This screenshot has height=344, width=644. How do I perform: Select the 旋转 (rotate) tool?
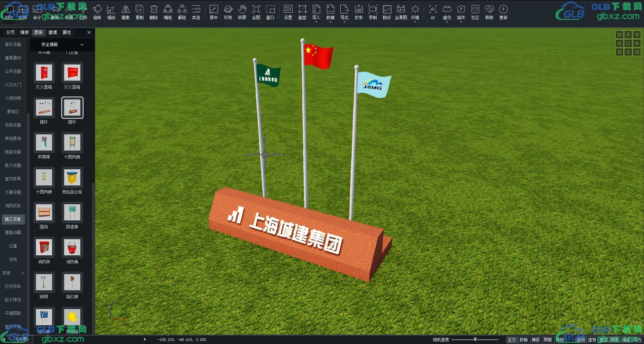pyautogui.click(x=97, y=12)
